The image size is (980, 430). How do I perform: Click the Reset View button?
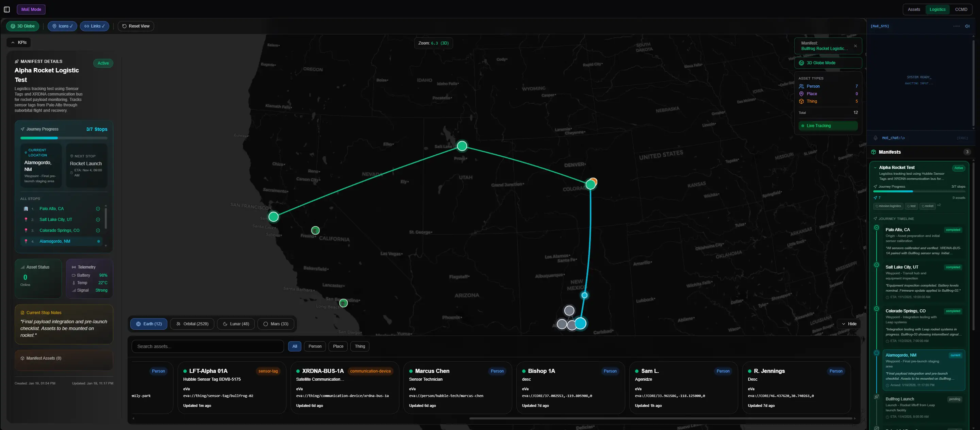(136, 26)
